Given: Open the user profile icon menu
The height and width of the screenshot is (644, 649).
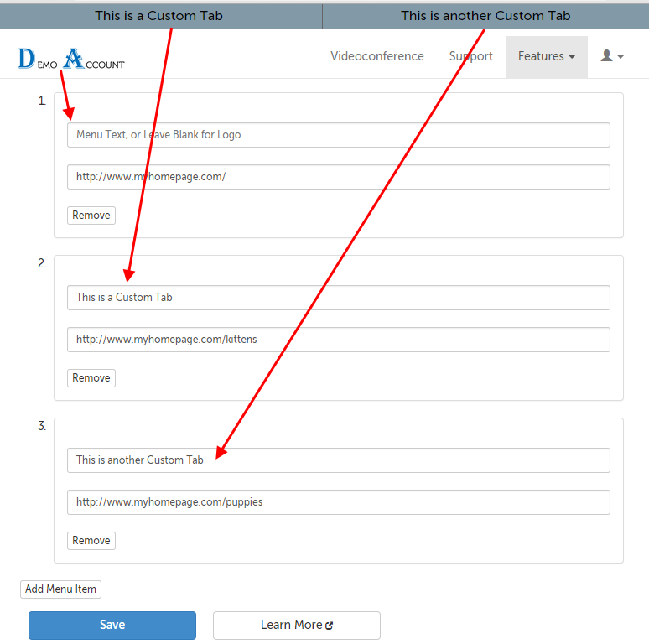Looking at the screenshot, I should (611, 56).
